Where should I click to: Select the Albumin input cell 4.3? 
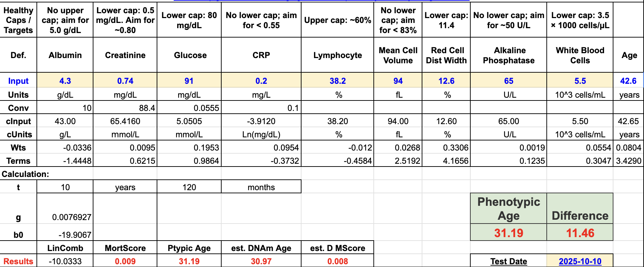pyautogui.click(x=65, y=81)
